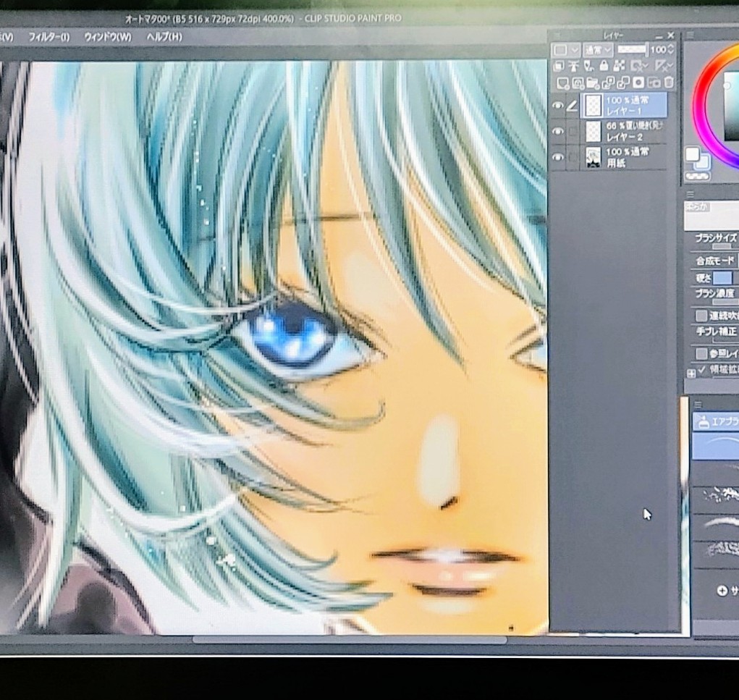Toggle clip to layer below icon
739x700 pixels.
point(559,66)
